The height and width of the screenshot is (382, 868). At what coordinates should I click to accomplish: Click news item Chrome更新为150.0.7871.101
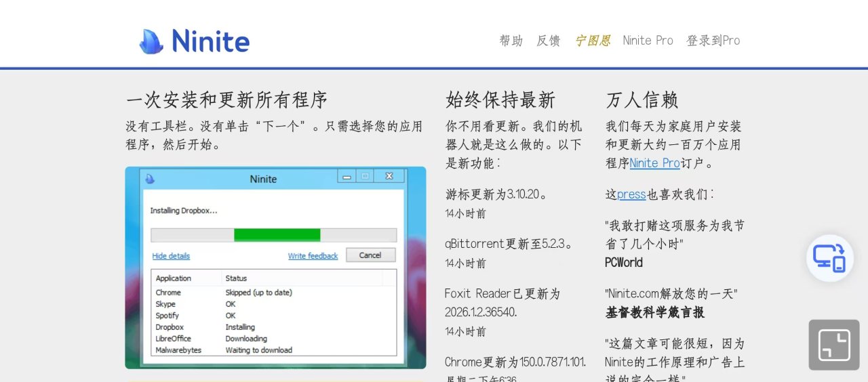(x=515, y=362)
